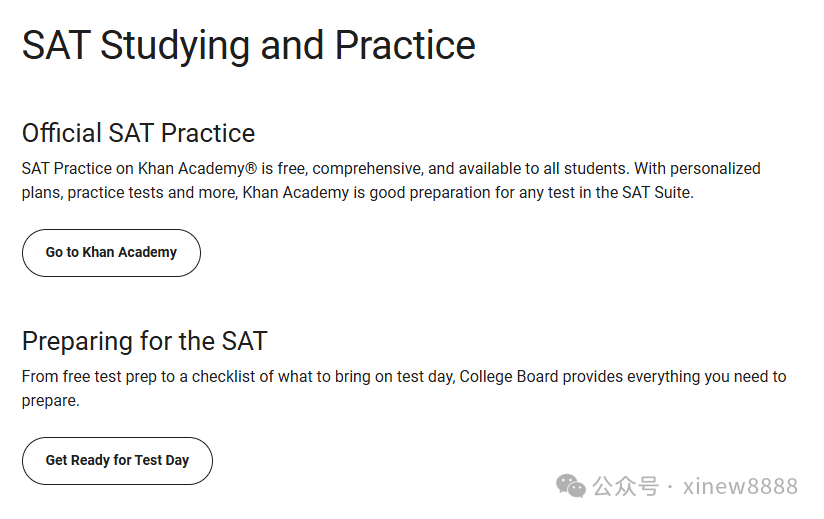This screenshot has height=519, width=824.
Task: Click the word prepare ending the last paragraph
Action: point(48,400)
